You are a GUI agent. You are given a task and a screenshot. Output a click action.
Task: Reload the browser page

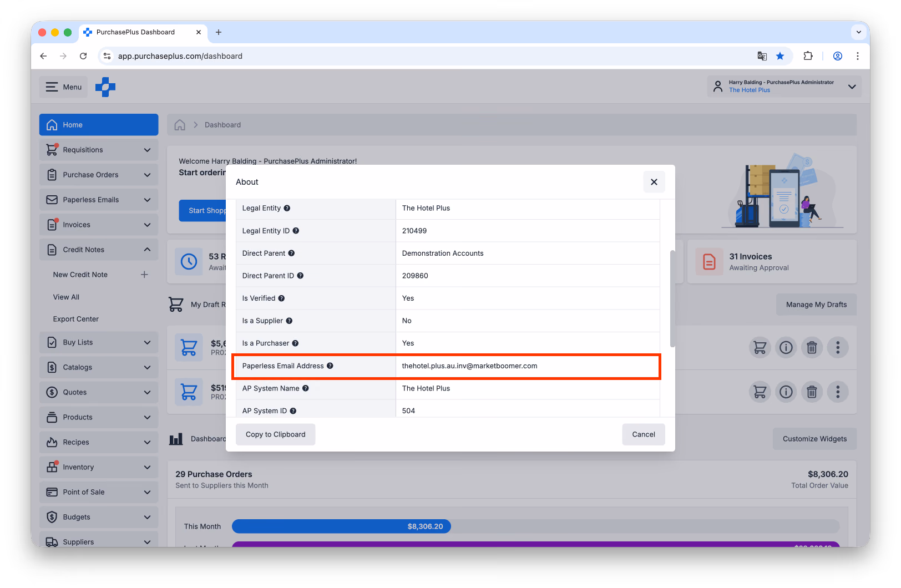(83, 56)
